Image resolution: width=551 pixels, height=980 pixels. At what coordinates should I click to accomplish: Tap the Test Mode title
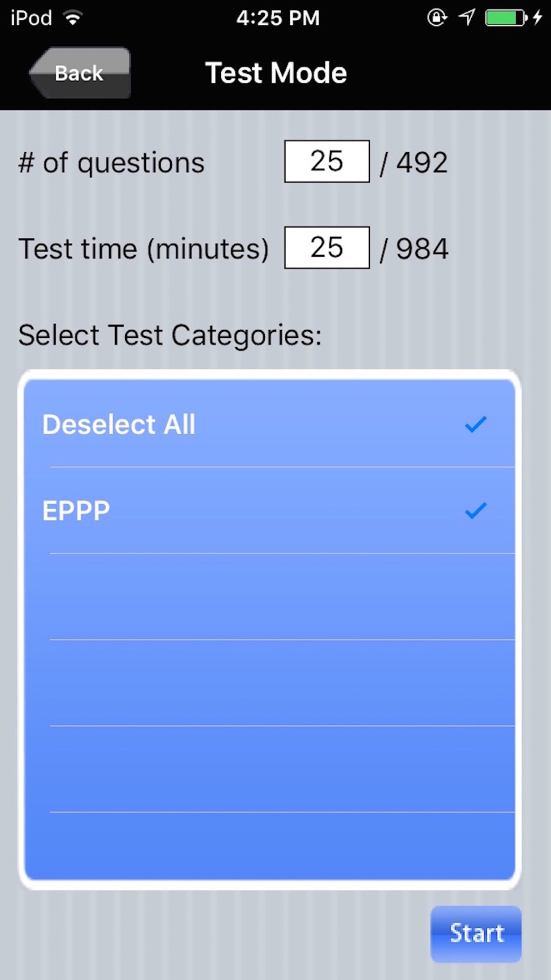click(x=276, y=73)
